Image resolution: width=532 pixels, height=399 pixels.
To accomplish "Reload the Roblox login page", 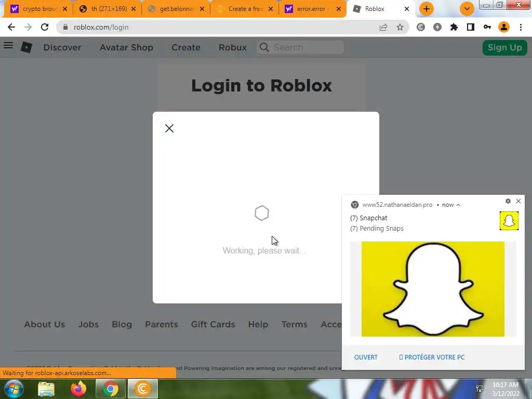I will 45,27.
